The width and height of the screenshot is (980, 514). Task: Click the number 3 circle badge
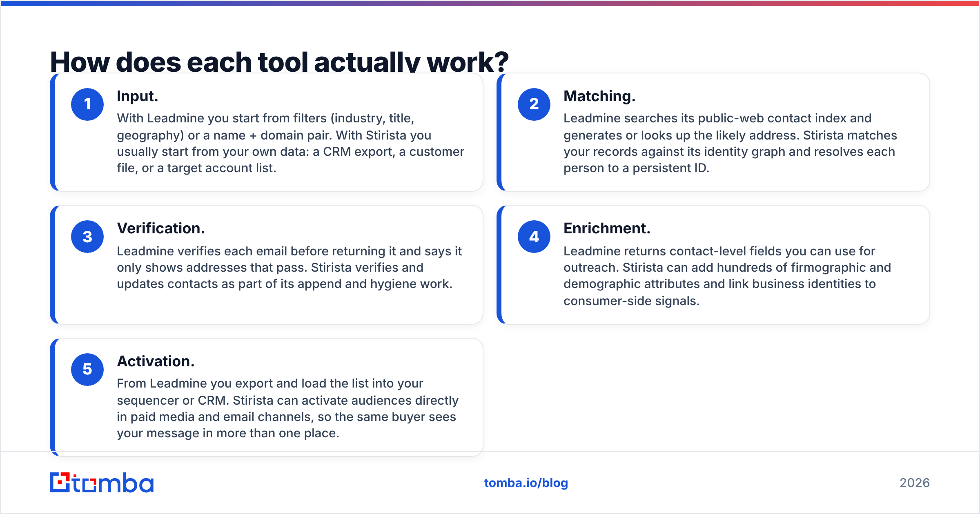click(x=87, y=237)
